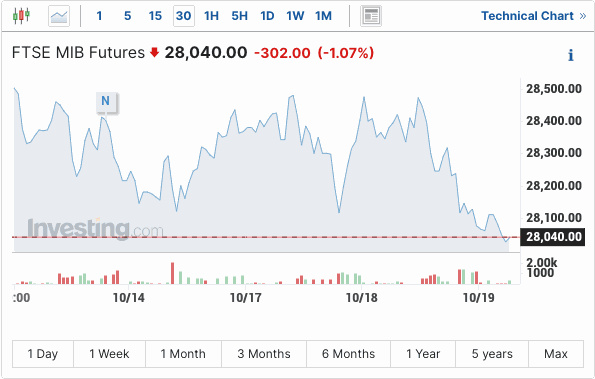Show the 3 Months range
Screen dimensions: 595x379
click(x=264, y=354)
